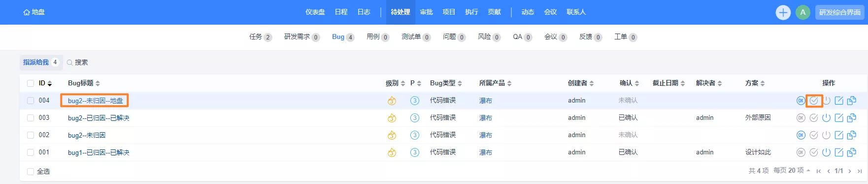Screen dimensions: 868x184
Task: Click copy icon for bug 001
Action: [x=851, y=152]
